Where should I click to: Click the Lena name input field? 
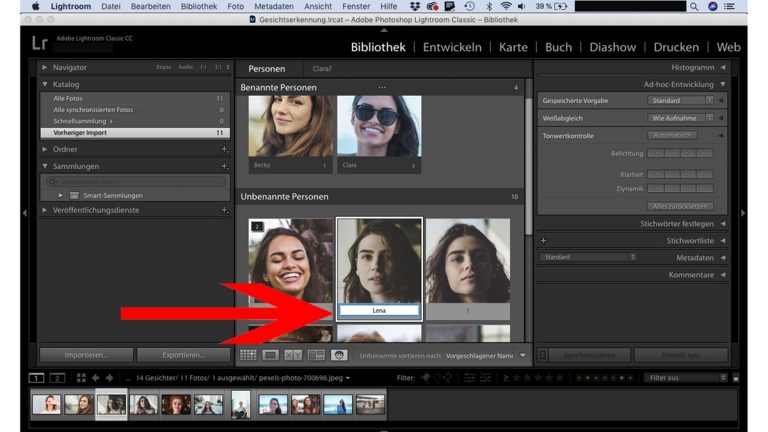[x=379, y=311]
